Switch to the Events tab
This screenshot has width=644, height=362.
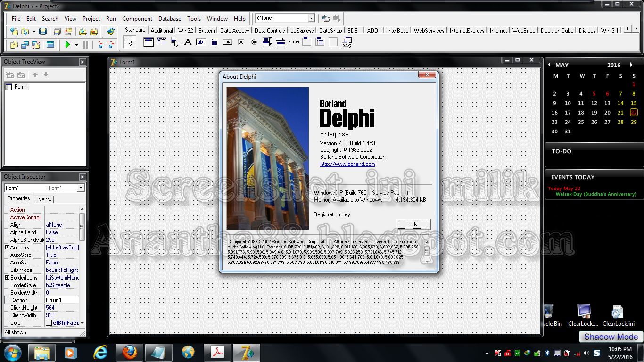[43, 199]
